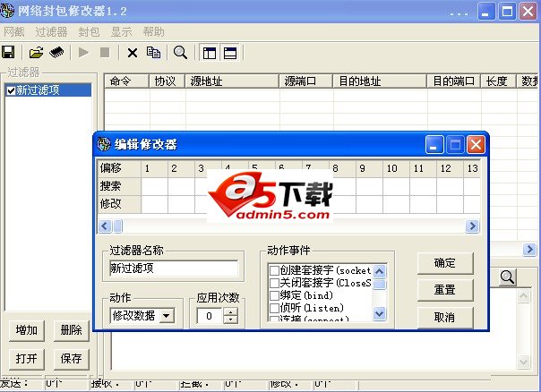Screen dimensions: 541x392
Task: Click right scroll arrow of packet list
Action: coord(529,249)
